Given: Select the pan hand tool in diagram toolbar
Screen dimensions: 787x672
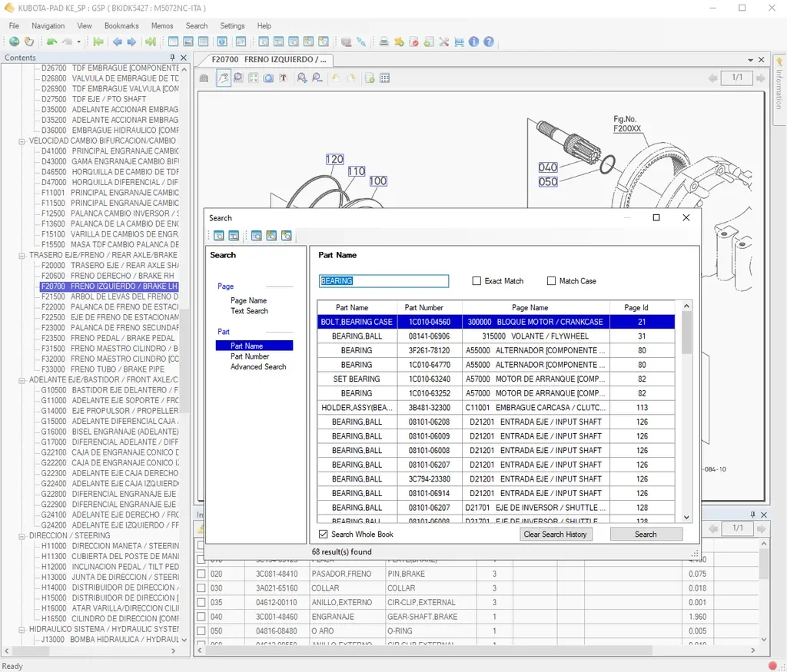Looking at the screenshot, I should 224,78.
